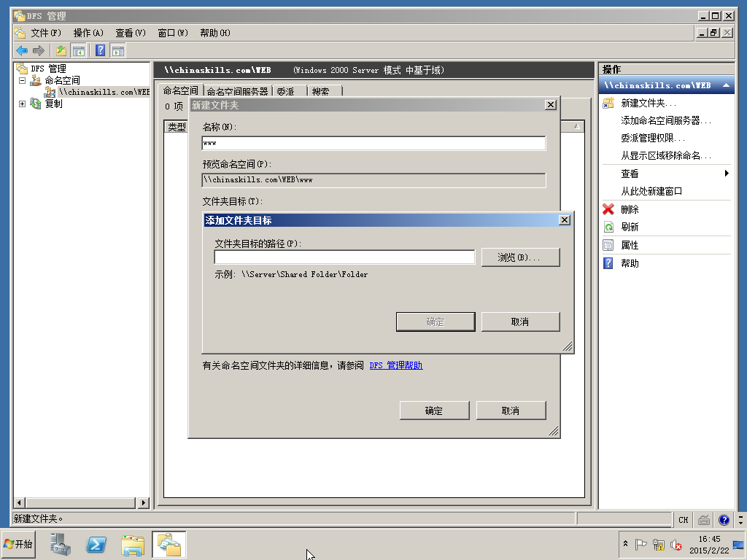This screenshot has height=560, width=747.
Task: Click the tree pane scroll right arrow
Action: [x=143, y=502]
